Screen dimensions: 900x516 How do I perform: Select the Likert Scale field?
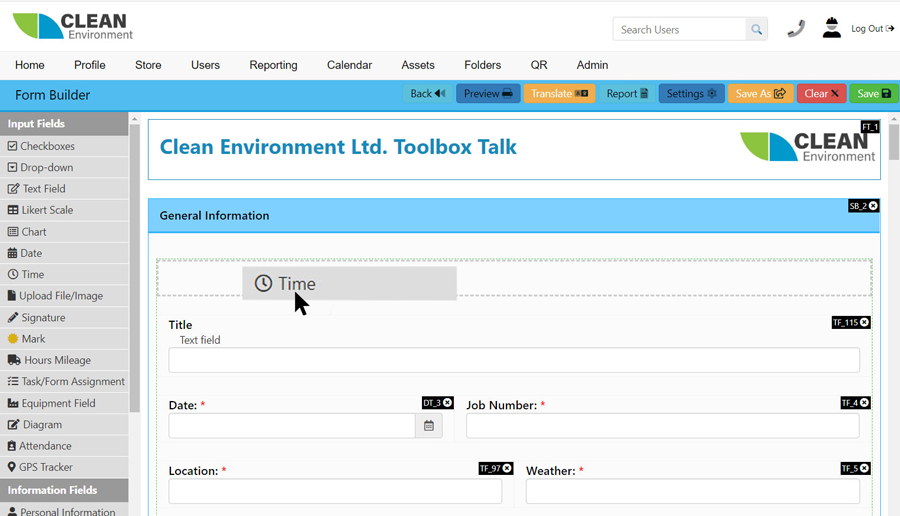(64, 210)
